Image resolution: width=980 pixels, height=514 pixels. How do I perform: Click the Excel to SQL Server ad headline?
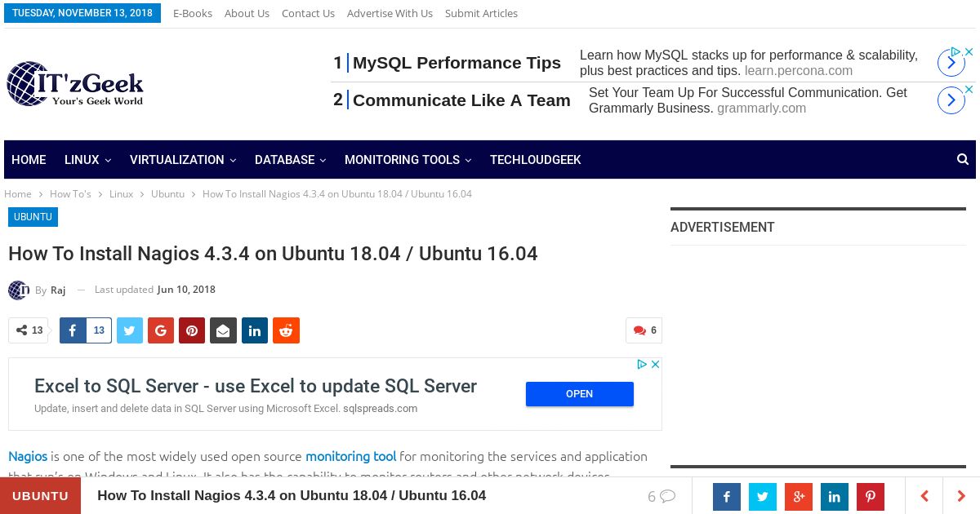(x=256, y=386)
